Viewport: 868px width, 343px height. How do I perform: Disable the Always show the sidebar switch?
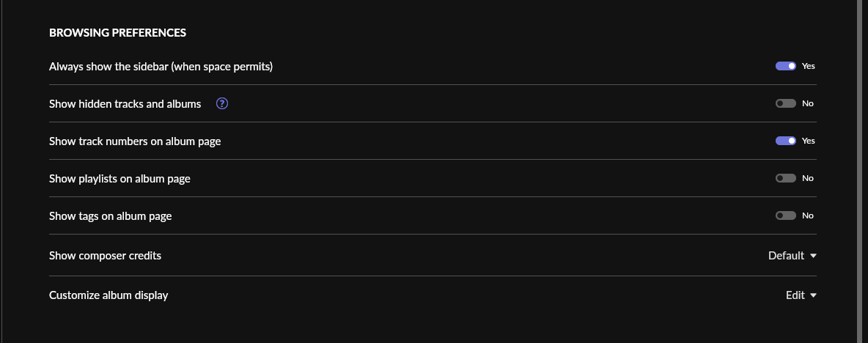pyautogui.click(x=785, y=66)
